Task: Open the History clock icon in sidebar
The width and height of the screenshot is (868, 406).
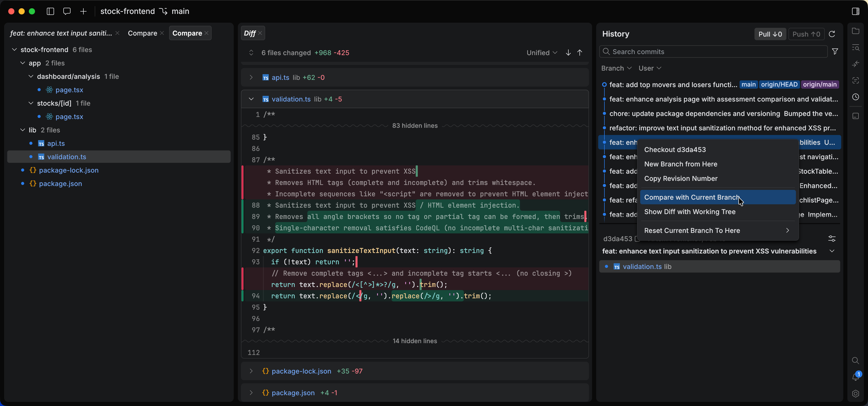Action: pos(855,97)
